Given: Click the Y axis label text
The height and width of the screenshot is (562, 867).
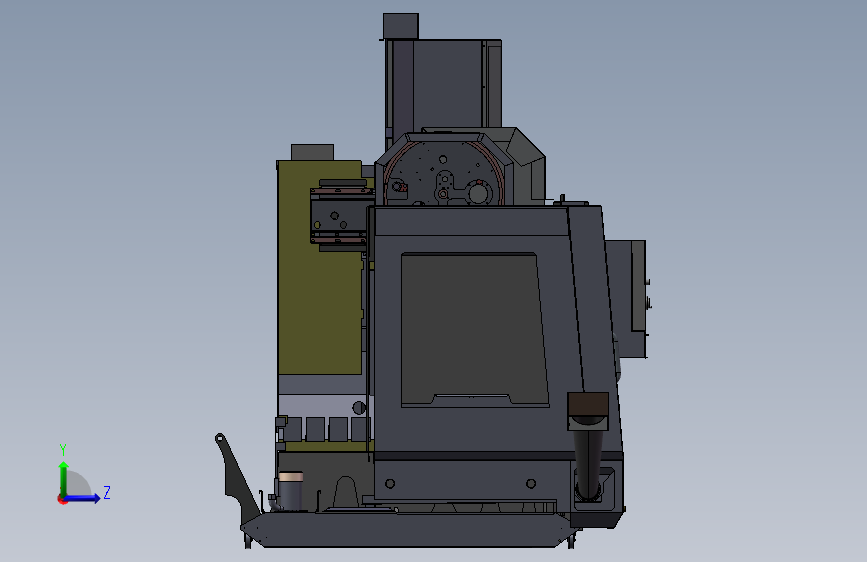Looking at the screenshot, I should pyautogui.click(x=63, y=450).
